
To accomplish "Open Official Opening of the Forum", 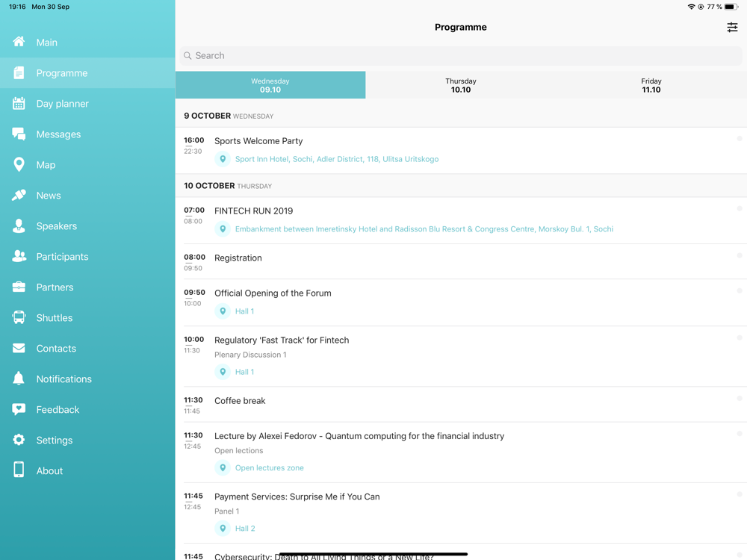I will [x=461, y=302].
